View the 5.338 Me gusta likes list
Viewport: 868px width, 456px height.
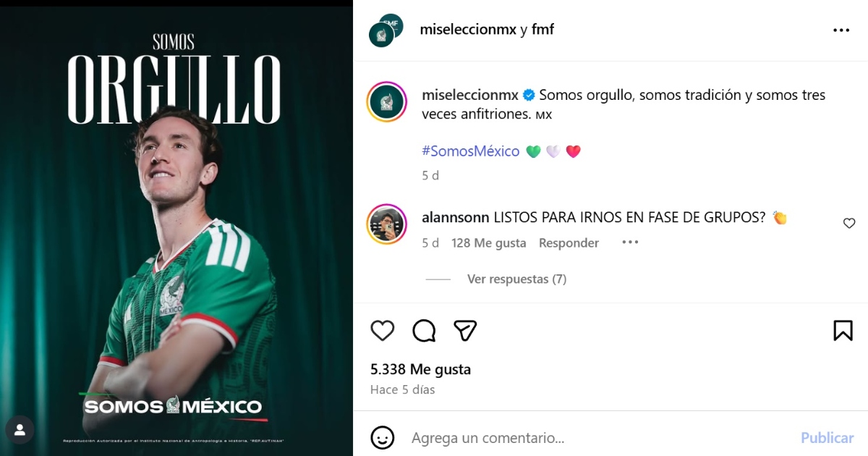pos(421,369)
